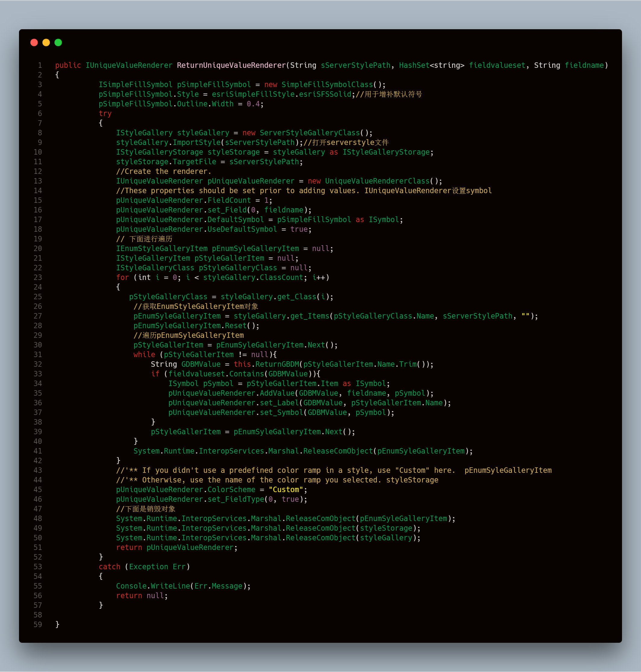Screen dimensions: 641x672
Task: Click the while keyword on line 31
Action: [144, 355]
